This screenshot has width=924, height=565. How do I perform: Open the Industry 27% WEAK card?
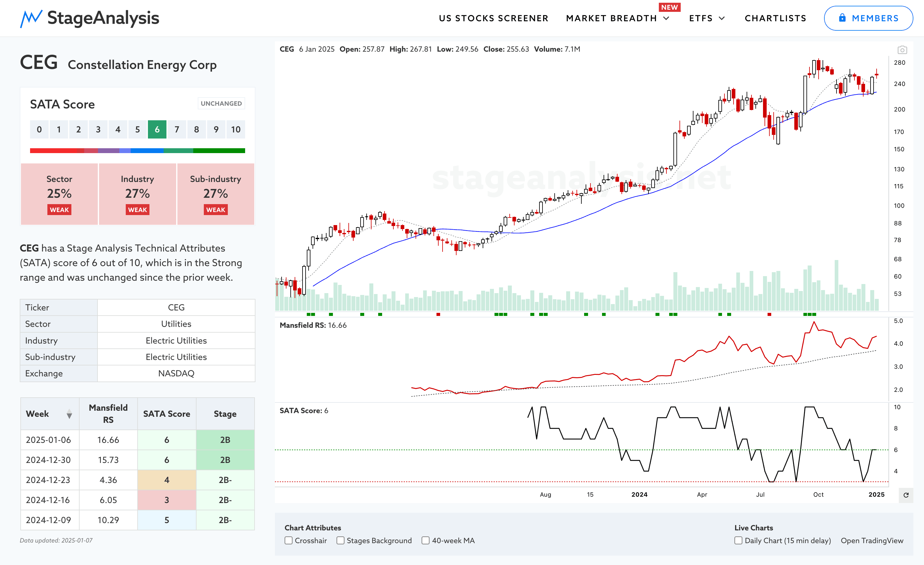click(x=138, y=194)
